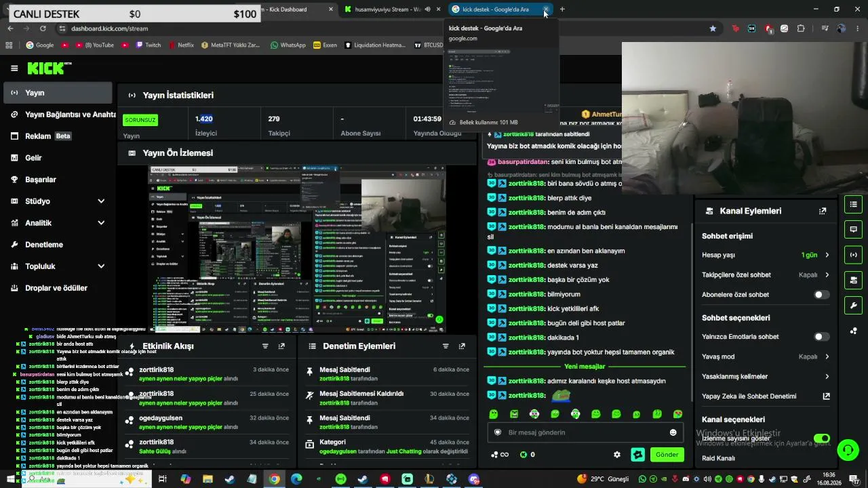Image resolution: width=868 pixels, height=488 pixels.
Task: Open Microsoft Edge from the taskbar
Action: click(x=296, y=479)
